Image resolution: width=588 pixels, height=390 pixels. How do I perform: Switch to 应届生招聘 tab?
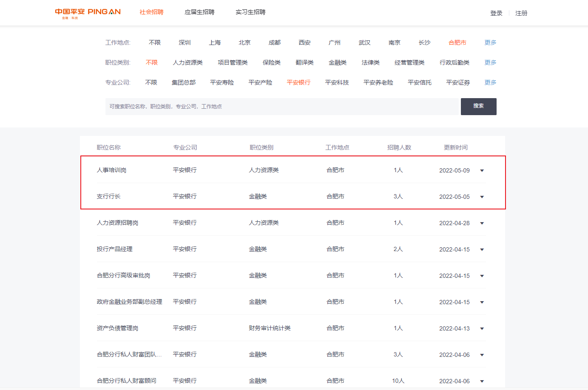[199, 12]
